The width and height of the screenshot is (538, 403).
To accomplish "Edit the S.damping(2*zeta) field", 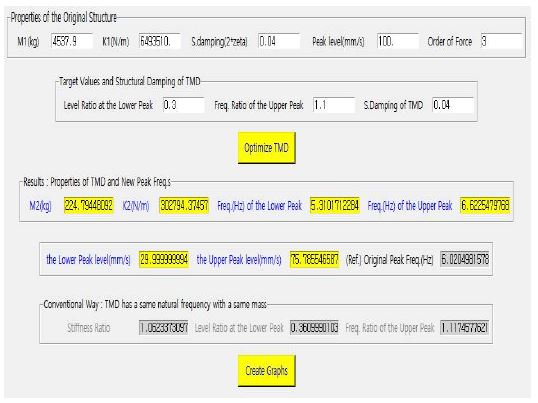I will coord(279,42).
